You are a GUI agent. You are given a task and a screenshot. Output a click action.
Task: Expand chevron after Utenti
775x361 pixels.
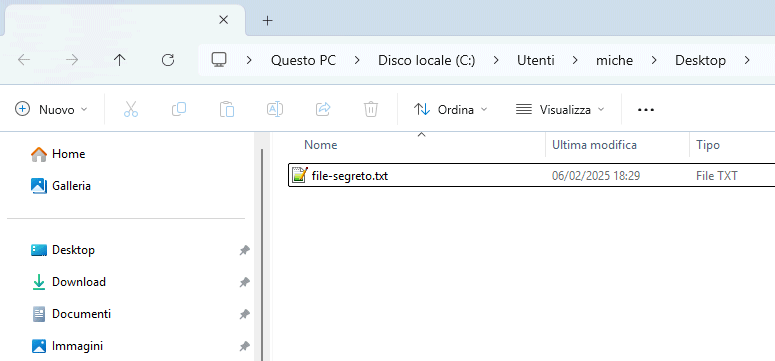pyautogui.click(x=575, y=60)
